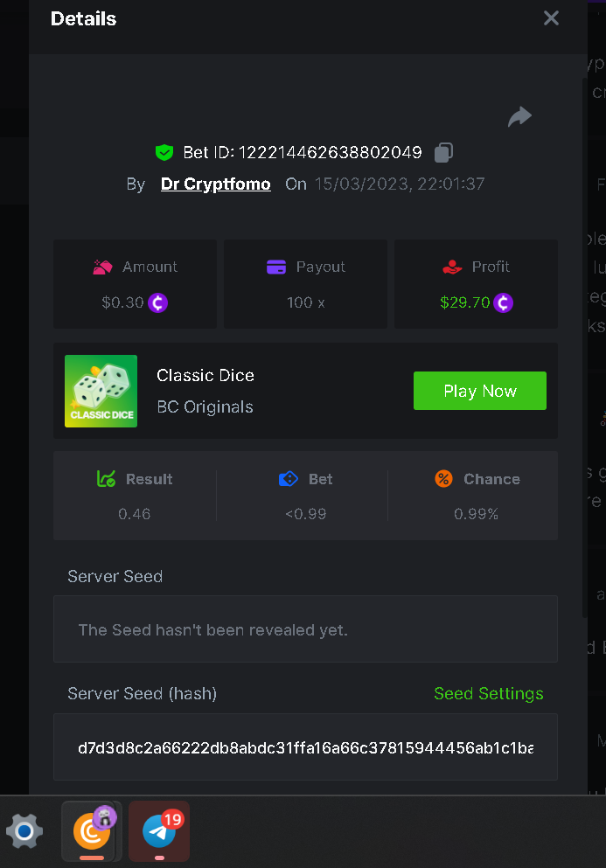Viewport: 606px width, 868px height.
Task: Close the Details dialog
Action: click(x=551, y=18)
